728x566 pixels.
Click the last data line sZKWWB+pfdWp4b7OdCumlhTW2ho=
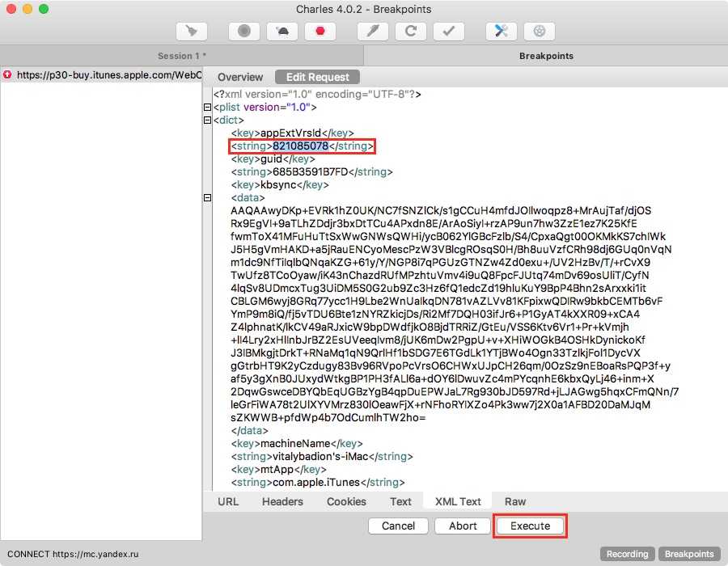tap(328, 417)
